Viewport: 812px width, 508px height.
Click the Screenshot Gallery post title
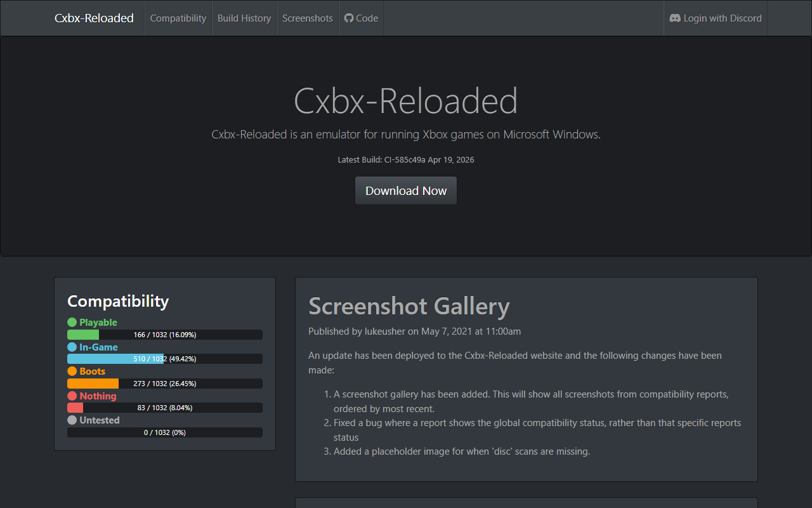point(409,306)
